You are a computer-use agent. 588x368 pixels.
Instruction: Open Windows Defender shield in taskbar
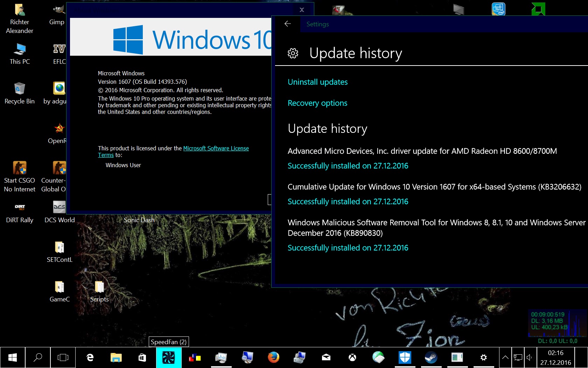[405, 357]
